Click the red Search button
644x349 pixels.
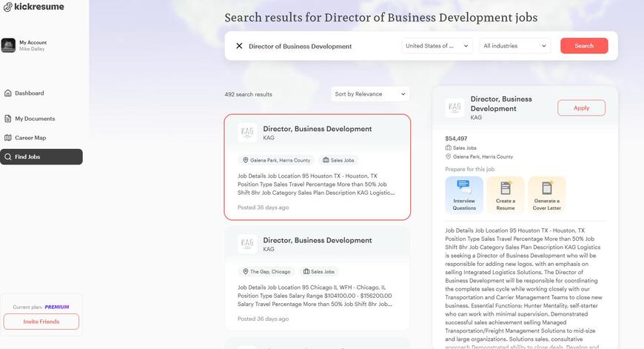tap(584, 46)
